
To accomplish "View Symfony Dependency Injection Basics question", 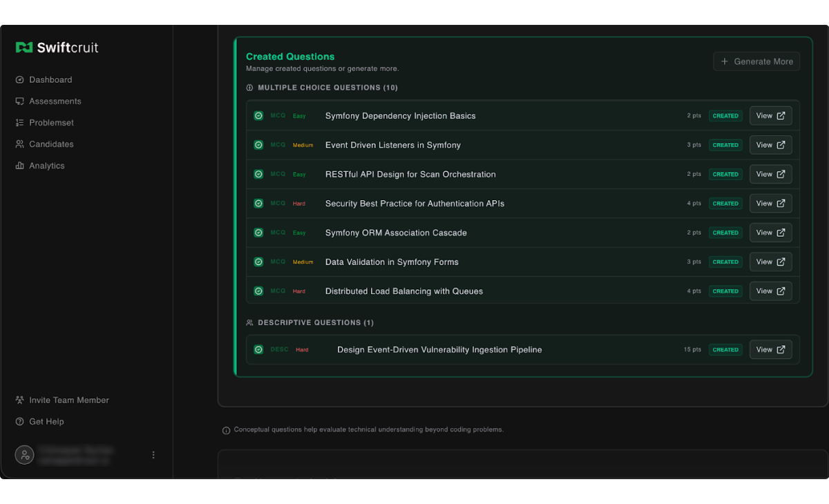I will pos(770,116).
